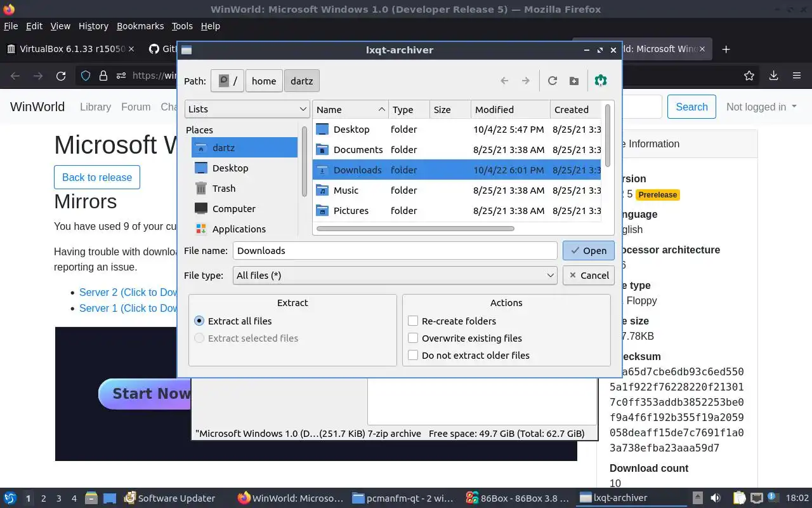The height and width of the screenshot is (508, 812).
Task: Open the LXQt start menu
Action: 10,498
